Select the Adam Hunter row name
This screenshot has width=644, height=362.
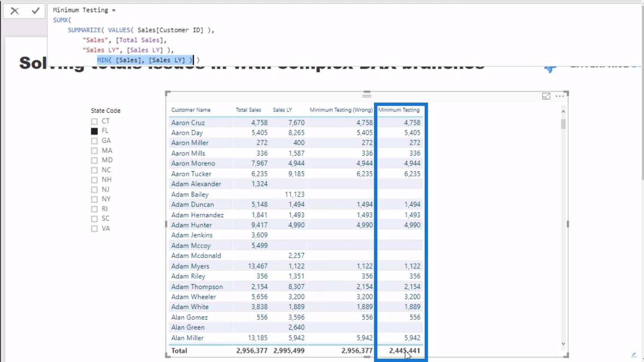191,225
